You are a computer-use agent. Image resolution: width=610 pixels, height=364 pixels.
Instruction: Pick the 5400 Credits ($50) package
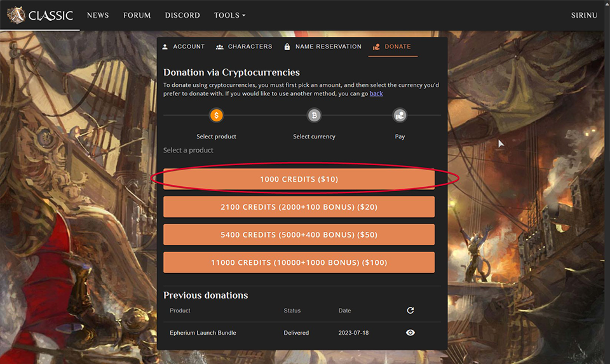(299, 234)
